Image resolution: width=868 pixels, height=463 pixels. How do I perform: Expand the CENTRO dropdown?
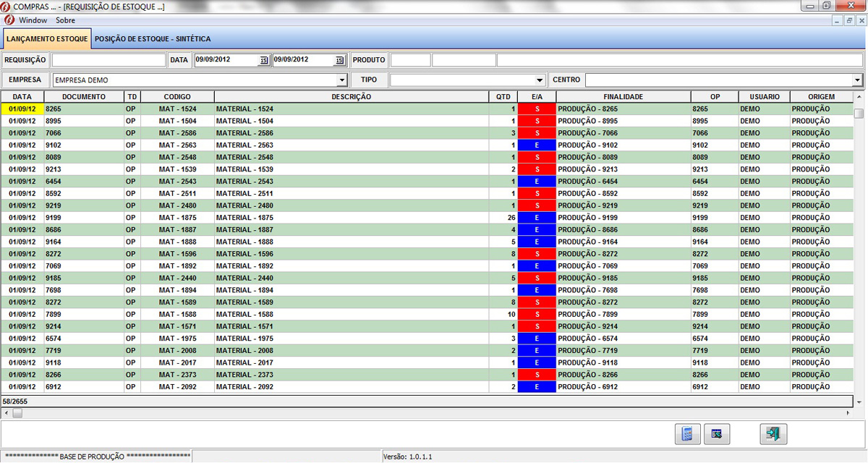click(x=857, y=80)
